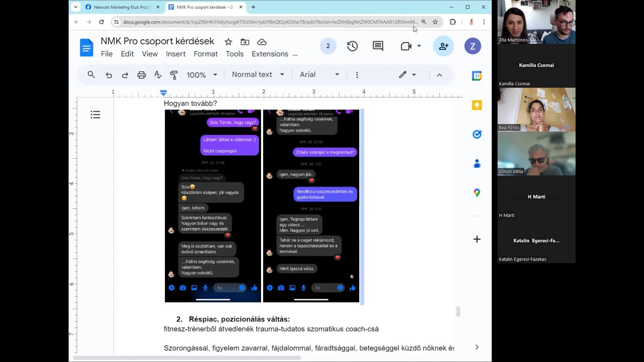
Task: Click the side panel chevron at bottom right
Action: coord(477,347)
